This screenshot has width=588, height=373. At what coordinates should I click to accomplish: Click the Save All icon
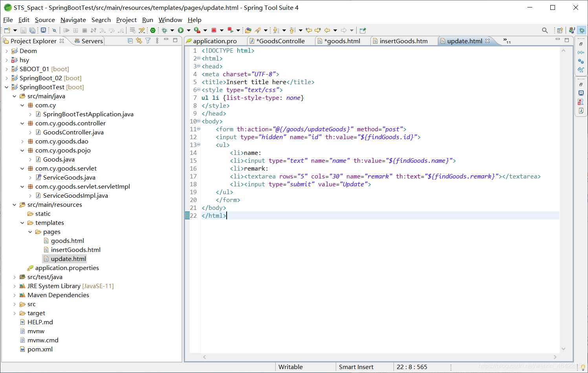click(x=33, y=30)
